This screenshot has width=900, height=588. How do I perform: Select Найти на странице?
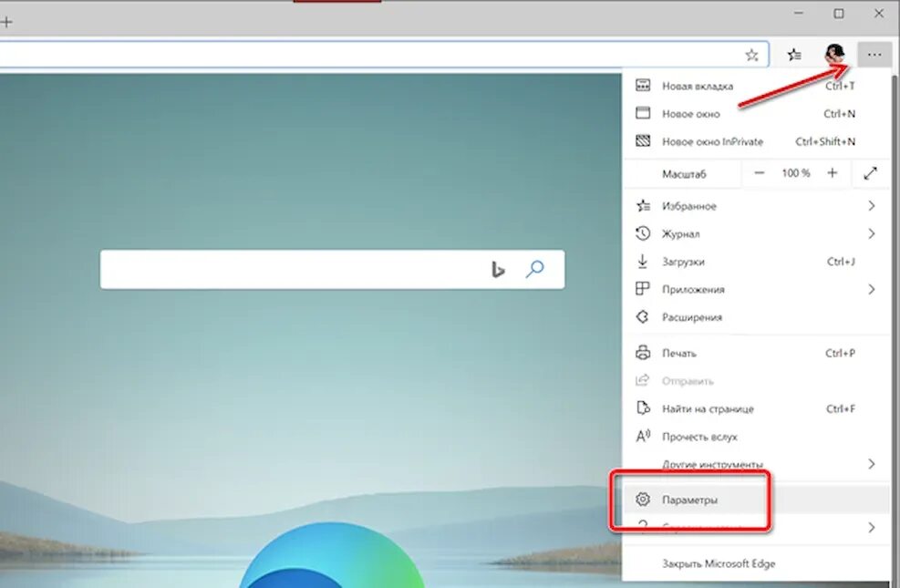point(756,408)
